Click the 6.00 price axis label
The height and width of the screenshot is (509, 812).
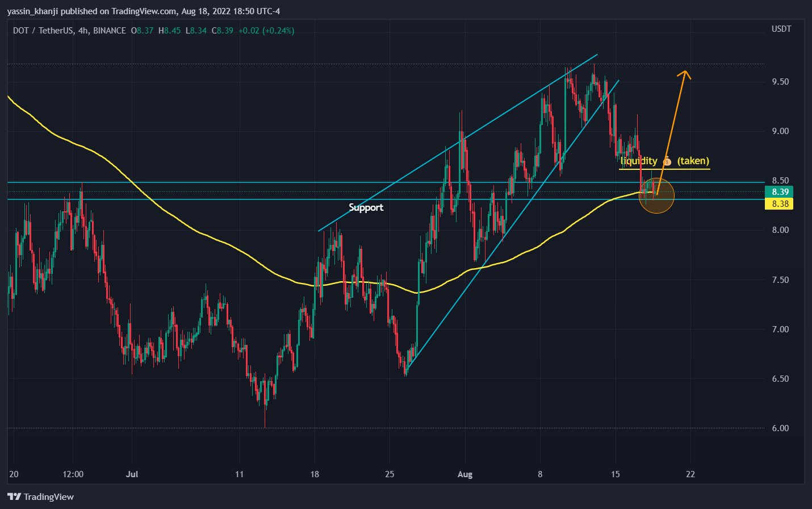tap(780, 428)
